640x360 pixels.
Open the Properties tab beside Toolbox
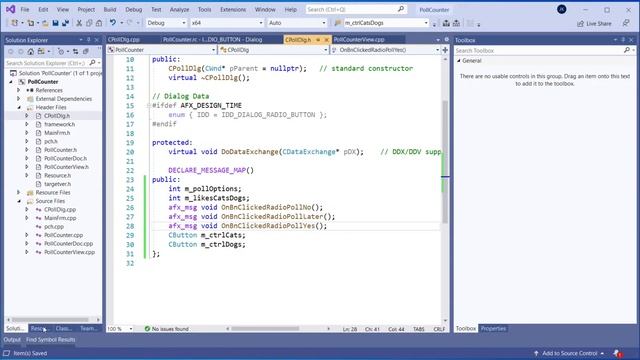[x=493, y=328]
